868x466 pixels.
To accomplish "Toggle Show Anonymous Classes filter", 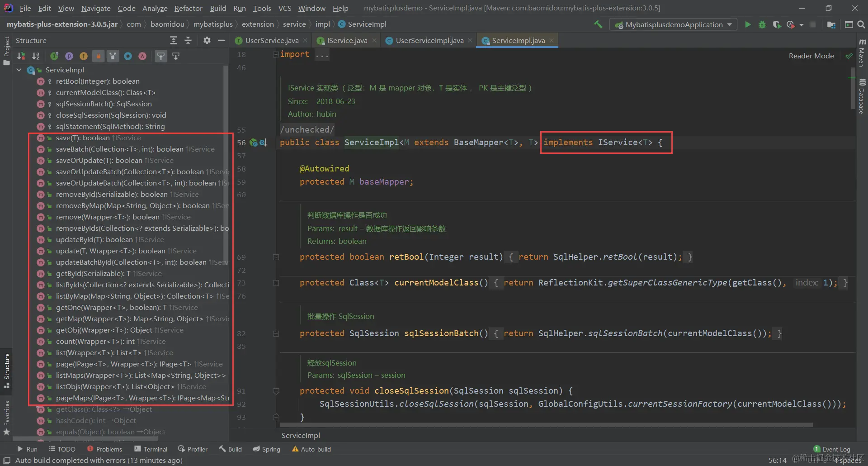I will click(x=128, y=56).
